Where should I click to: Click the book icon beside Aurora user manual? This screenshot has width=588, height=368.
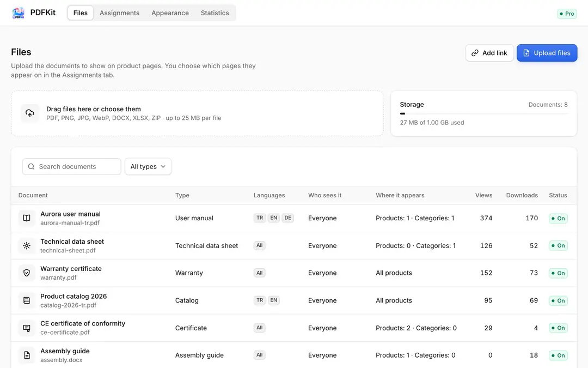[27, 218]
